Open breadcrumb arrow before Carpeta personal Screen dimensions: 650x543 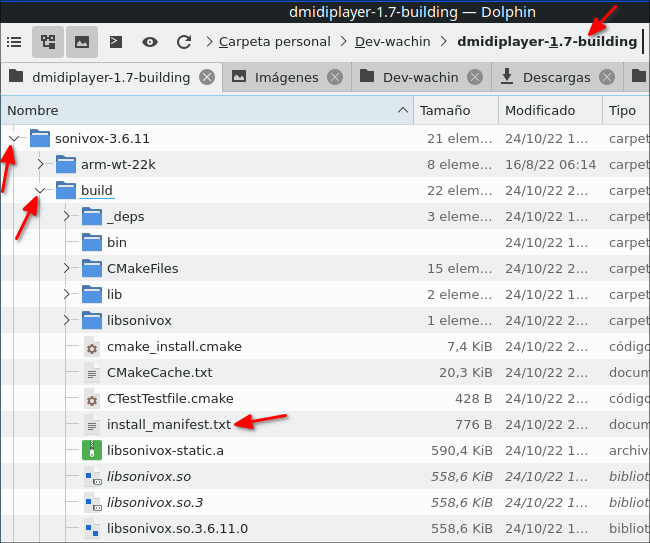[209, 42]
